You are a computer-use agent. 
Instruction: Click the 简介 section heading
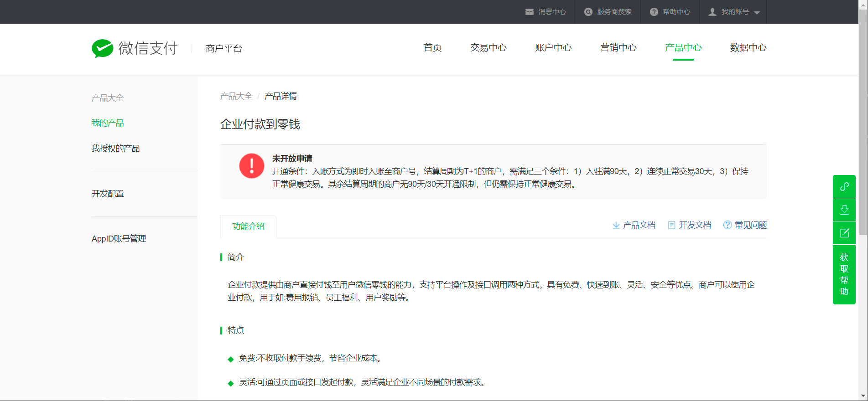point(236,257)
